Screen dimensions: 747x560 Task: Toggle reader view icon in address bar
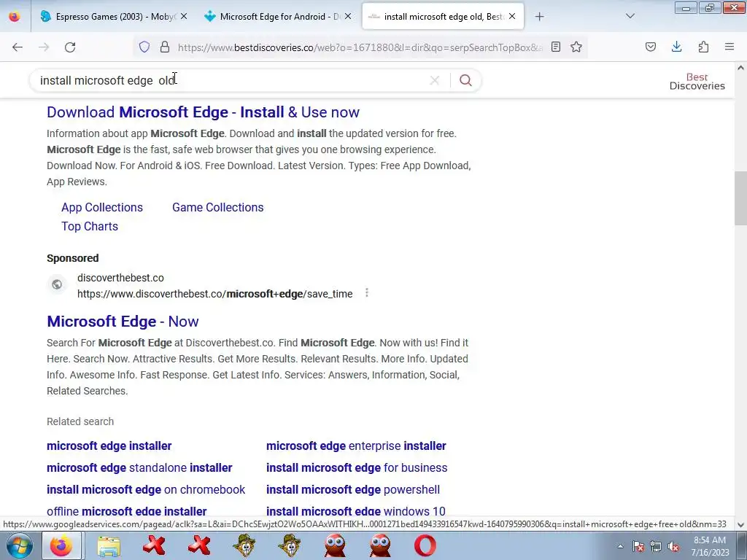coord(555,47)
